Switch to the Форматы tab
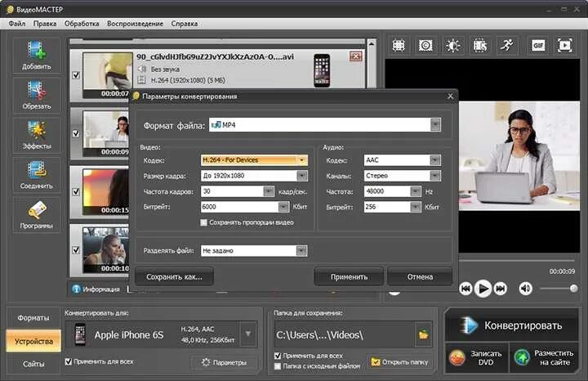This screenshot has height=381, width=588. [x=33, y=318]
